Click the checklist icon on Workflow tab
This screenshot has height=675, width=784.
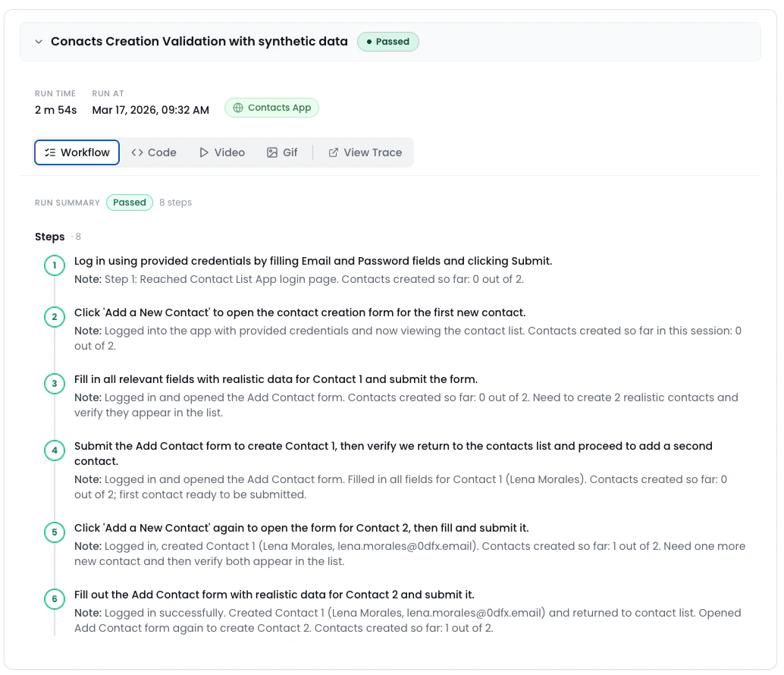(x=50, y=152)
